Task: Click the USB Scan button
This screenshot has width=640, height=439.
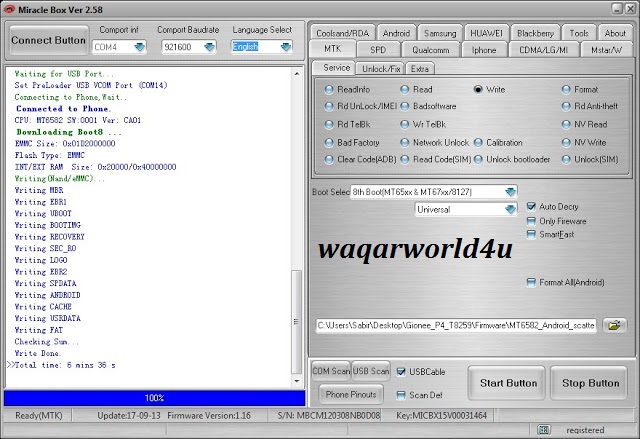Action: pyautogui.click(x=371, y=371)
